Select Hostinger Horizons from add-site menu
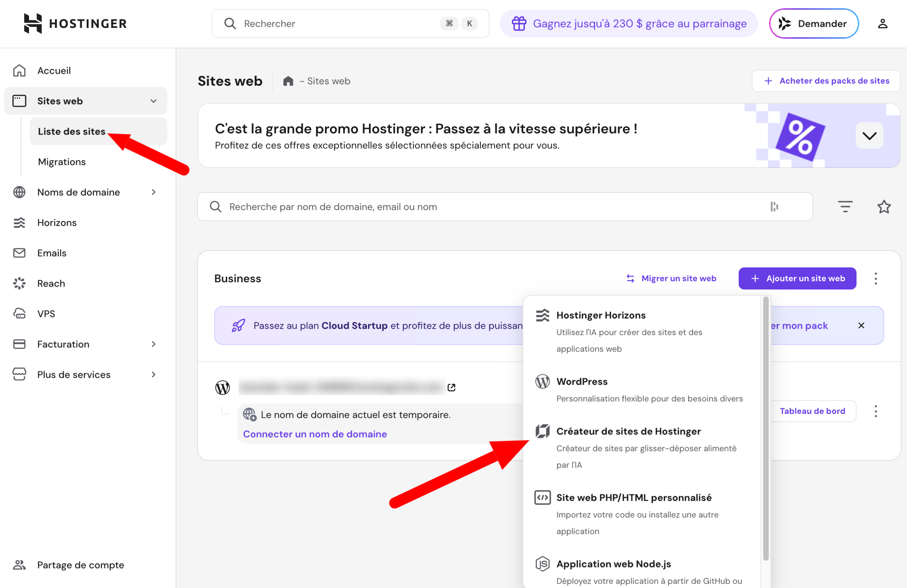This screenshot has height=588, width=907. point(642,332)
